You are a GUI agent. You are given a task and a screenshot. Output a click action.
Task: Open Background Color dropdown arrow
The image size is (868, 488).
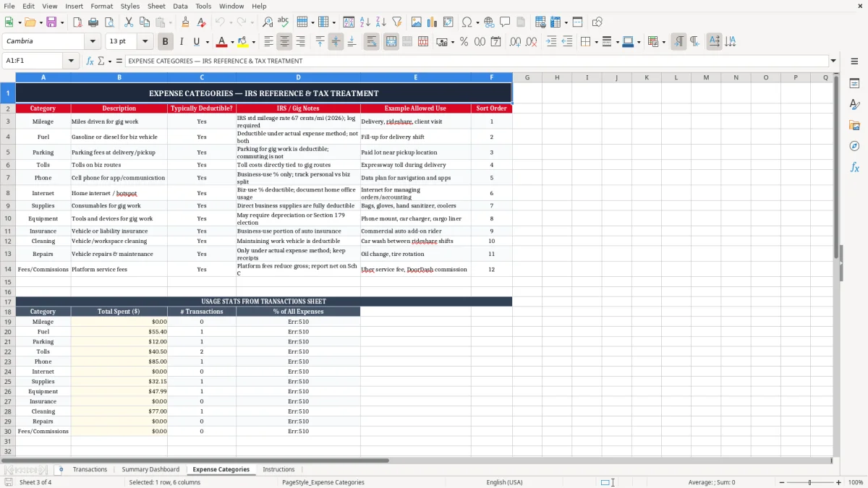coord(253,42)
